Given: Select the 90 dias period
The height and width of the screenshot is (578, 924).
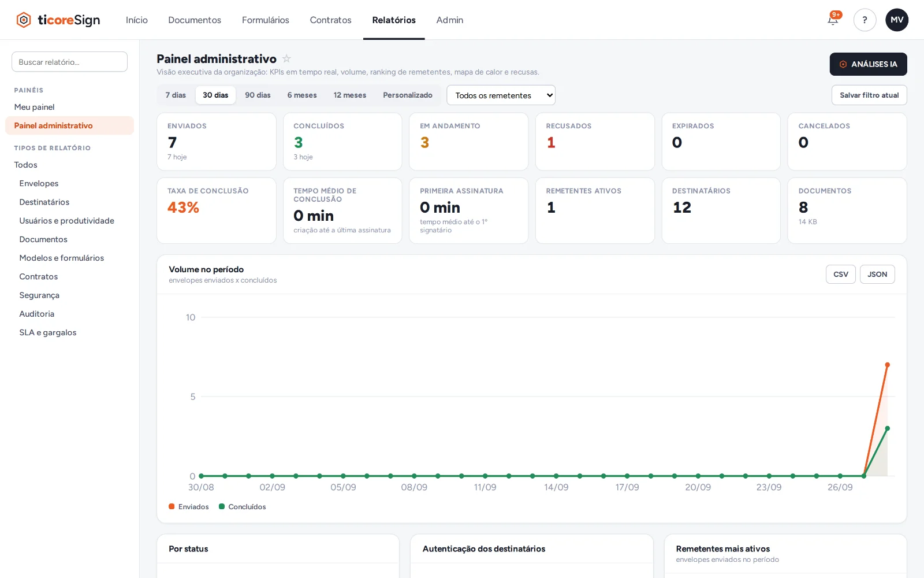Looking at the screenshot, I should [258, 95].
